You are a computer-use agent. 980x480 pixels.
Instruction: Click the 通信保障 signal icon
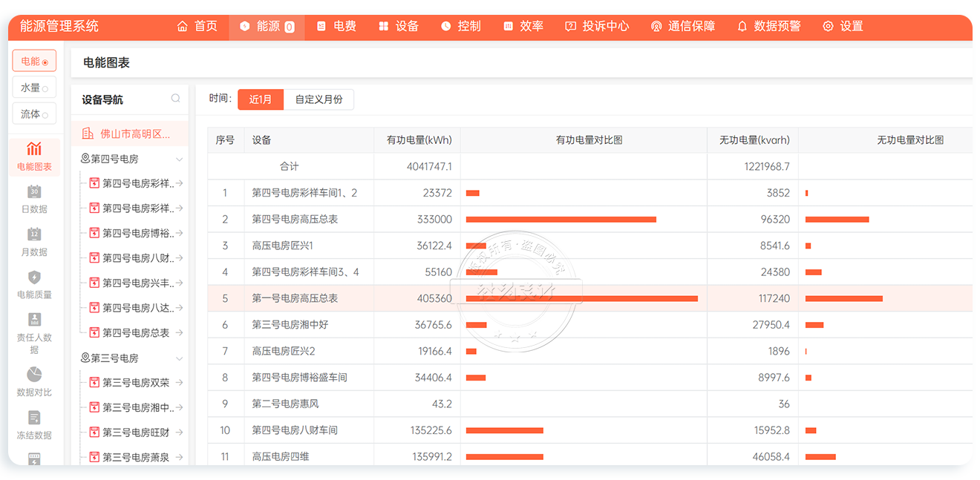pyautogui.click(x=656, y=26)
